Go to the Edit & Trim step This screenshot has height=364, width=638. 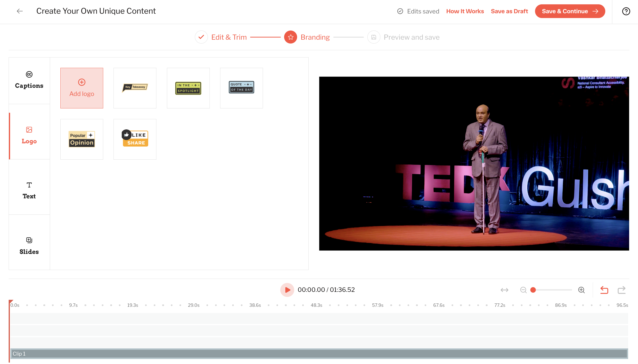click(x=229, y=37)
